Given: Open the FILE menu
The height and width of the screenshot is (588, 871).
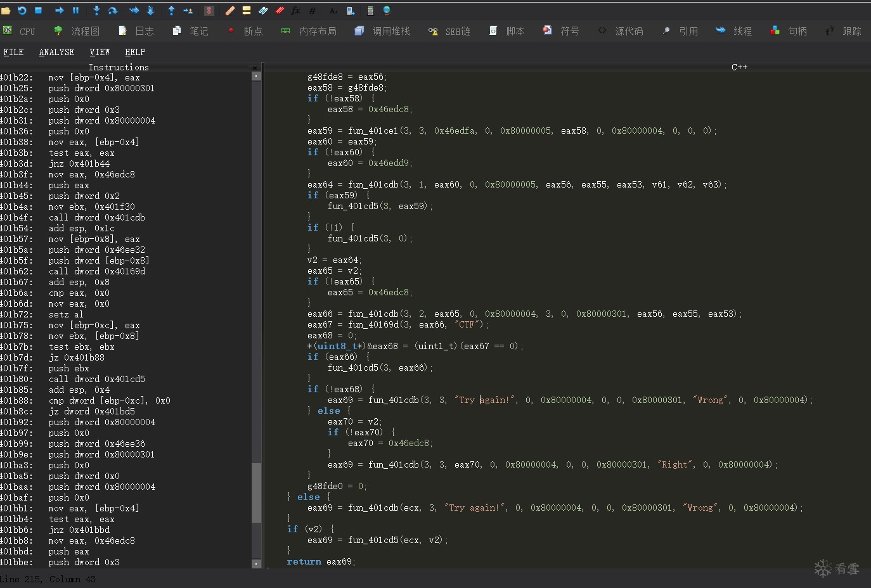Looking at the screenshot, I should [x=13, y=52].
